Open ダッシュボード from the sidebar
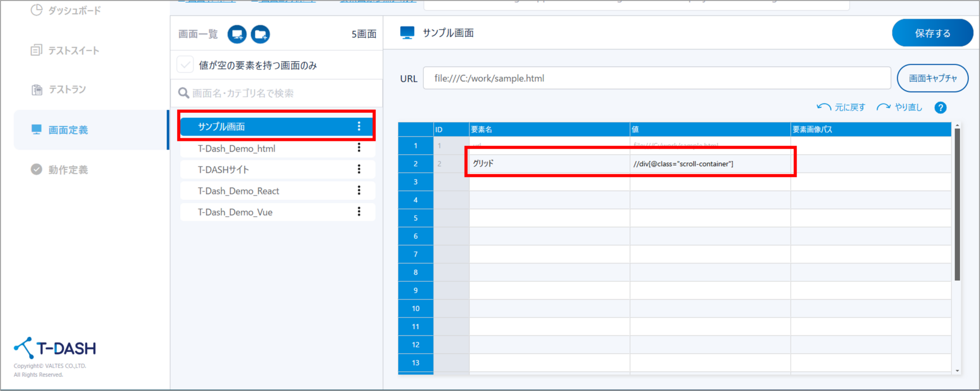 [x=65, y=10]
